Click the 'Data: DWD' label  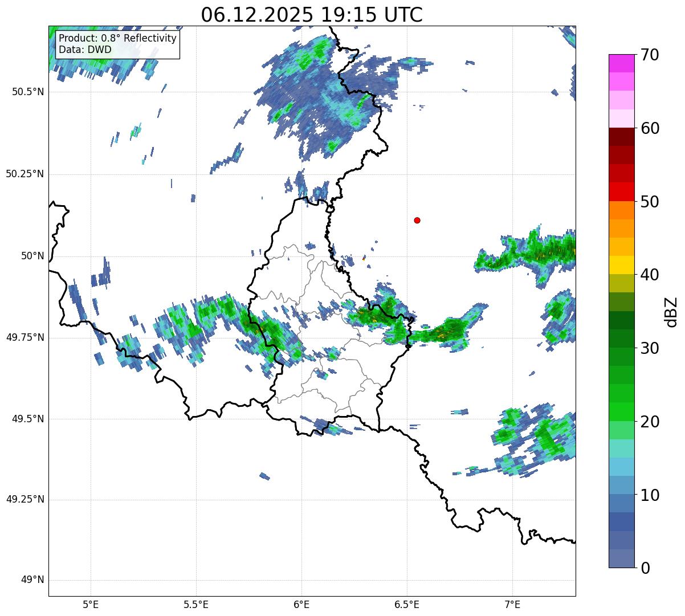85,50
